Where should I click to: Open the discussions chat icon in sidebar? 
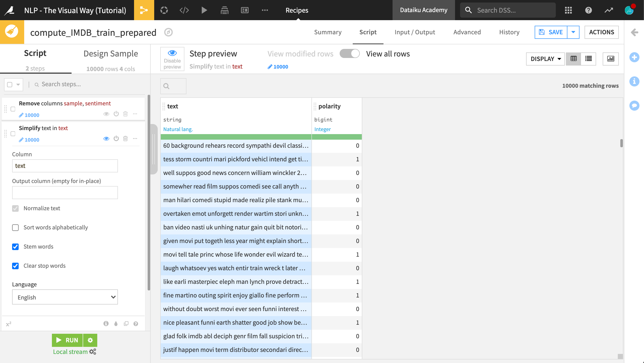tap(634, 105)
